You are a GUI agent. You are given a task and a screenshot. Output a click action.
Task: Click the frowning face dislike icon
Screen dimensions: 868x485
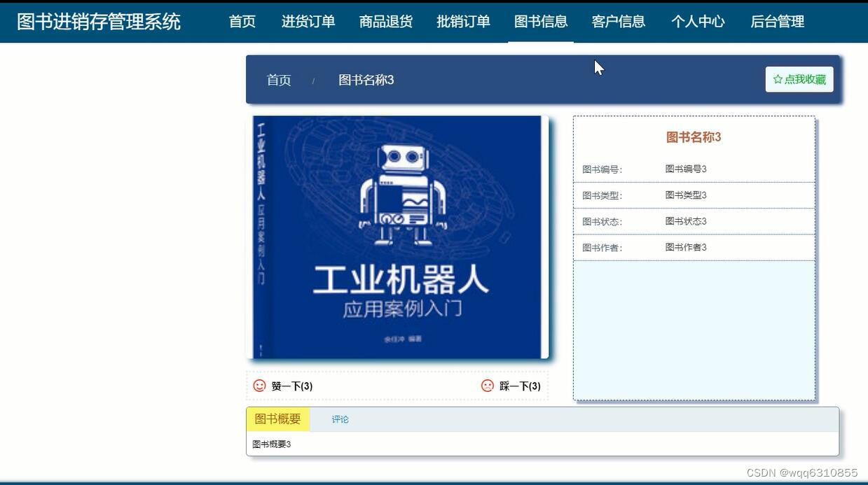click(x=488, y=386)
